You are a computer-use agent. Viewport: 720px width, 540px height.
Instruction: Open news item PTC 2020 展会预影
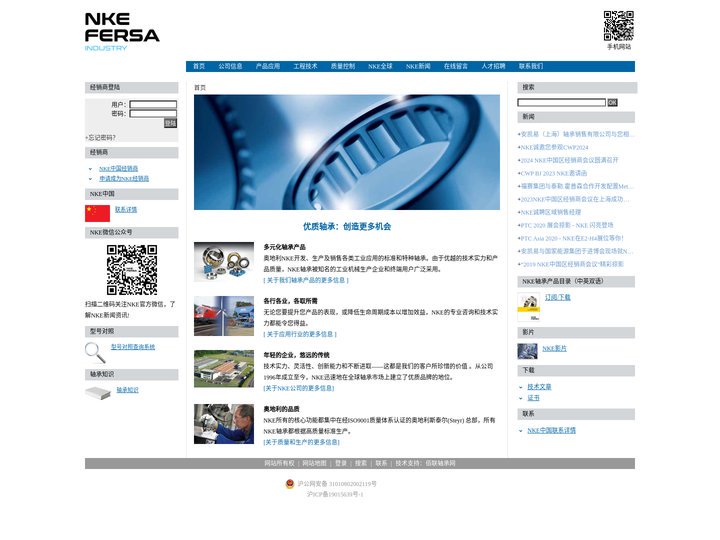(x=567, y=225)
